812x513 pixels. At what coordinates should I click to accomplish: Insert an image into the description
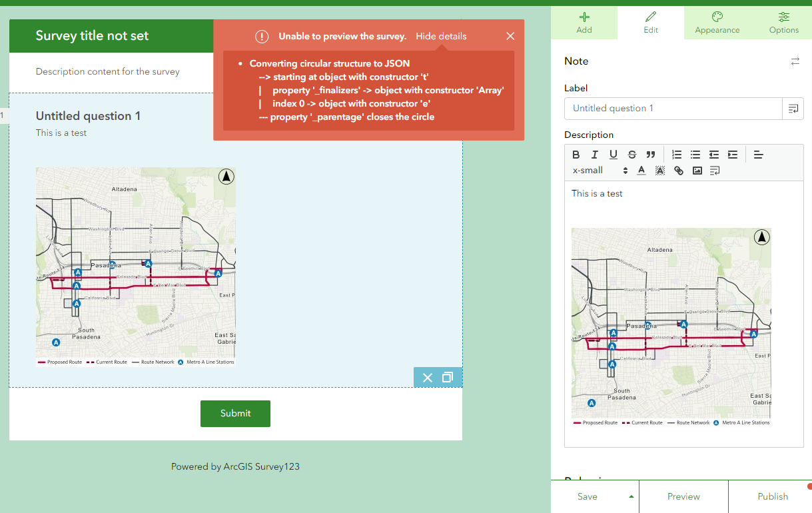pyautogui.click(x=697, y=170)
